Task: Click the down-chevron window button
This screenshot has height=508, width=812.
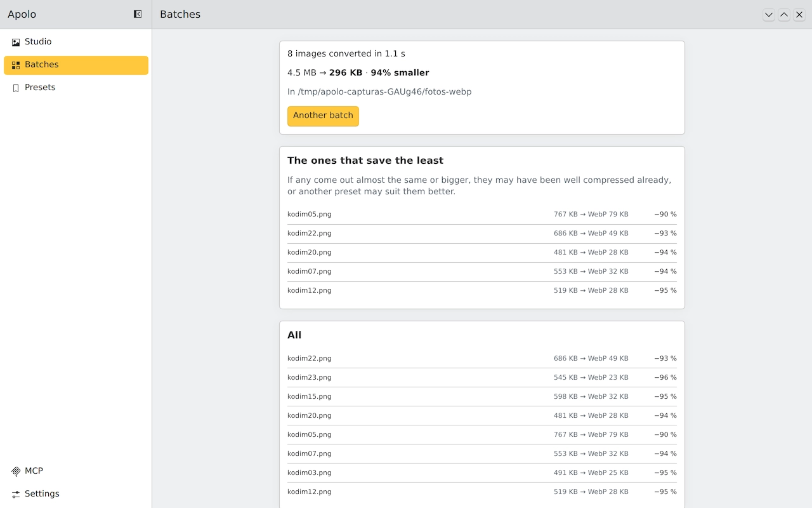Action: 769,15
